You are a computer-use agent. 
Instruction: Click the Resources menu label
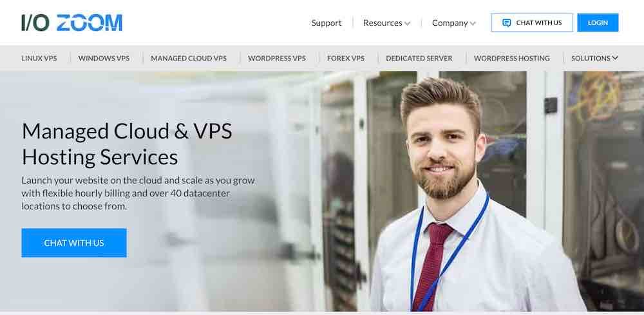click(383, 23)
